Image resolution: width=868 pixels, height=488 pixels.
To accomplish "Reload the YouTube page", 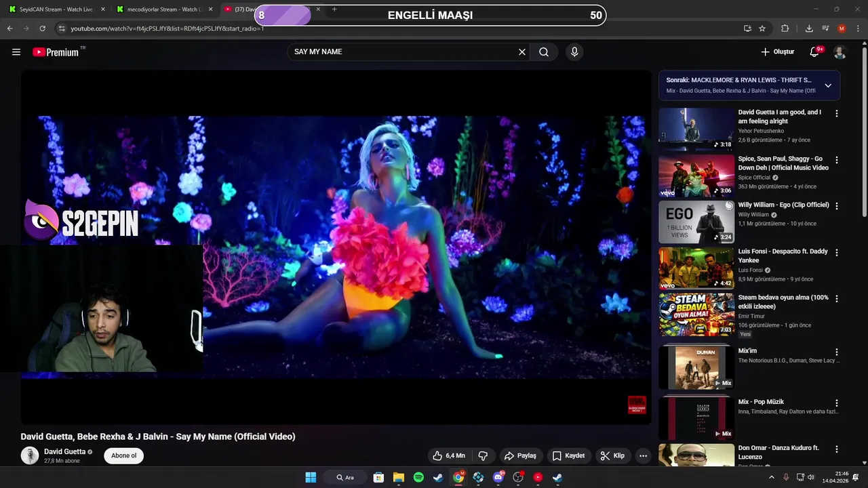I will click(x=42, y=28).
